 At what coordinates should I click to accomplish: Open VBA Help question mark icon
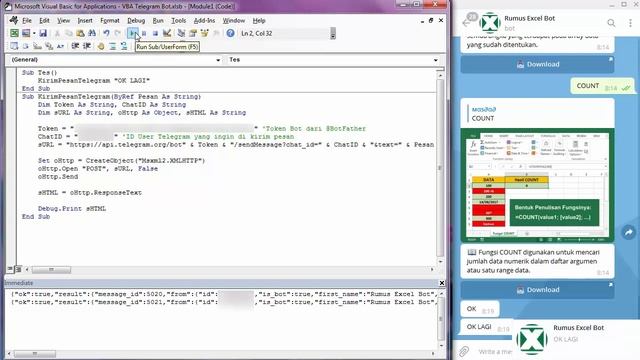click(231, 33)
